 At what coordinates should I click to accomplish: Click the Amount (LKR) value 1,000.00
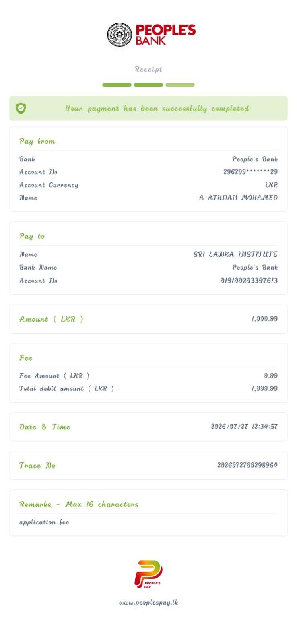[264, 319]
